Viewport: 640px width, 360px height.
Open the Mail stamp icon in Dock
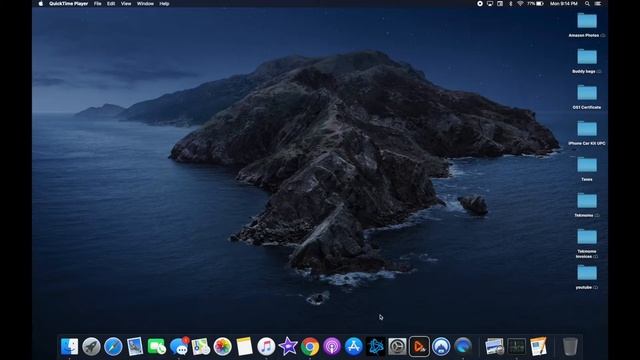135,347
